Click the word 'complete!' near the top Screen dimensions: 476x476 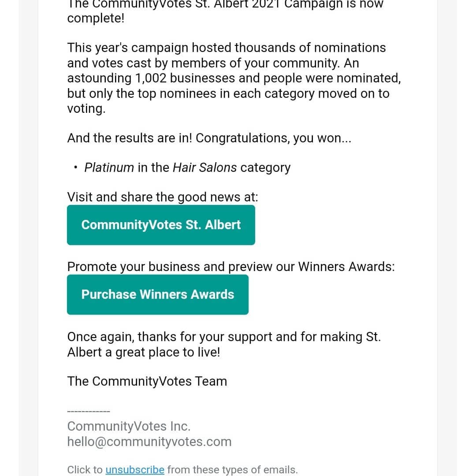96,19
